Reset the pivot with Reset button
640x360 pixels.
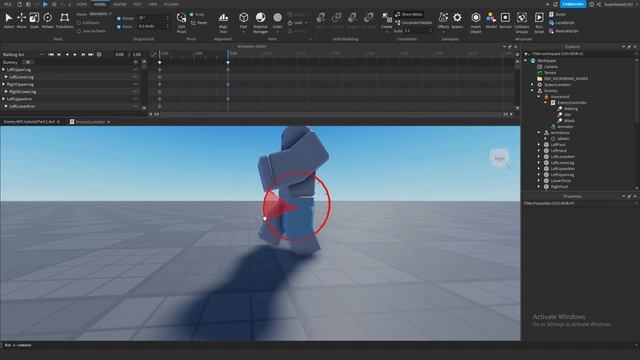pos(199,23)
